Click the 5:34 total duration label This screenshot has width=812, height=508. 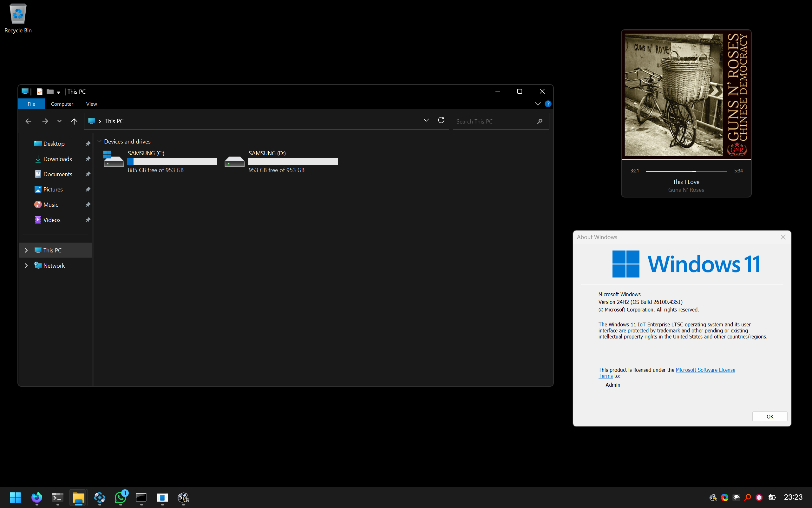point(738,171)
